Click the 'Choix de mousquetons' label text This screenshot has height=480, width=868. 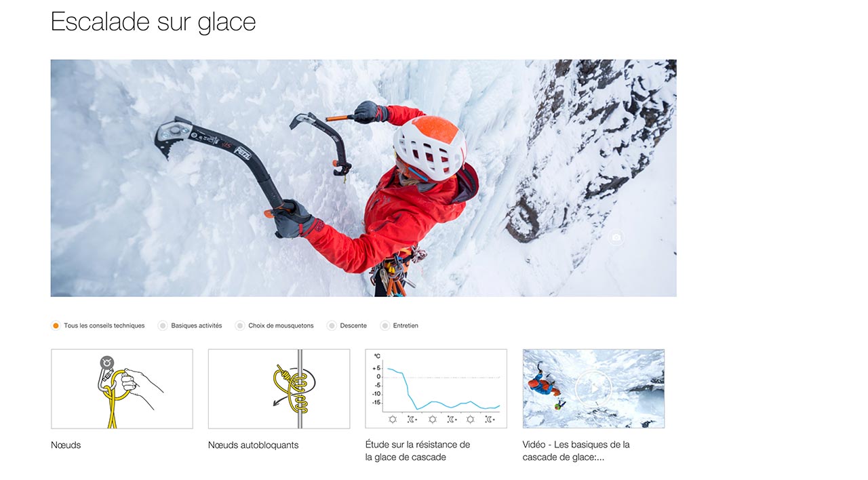tap(281, 325)
